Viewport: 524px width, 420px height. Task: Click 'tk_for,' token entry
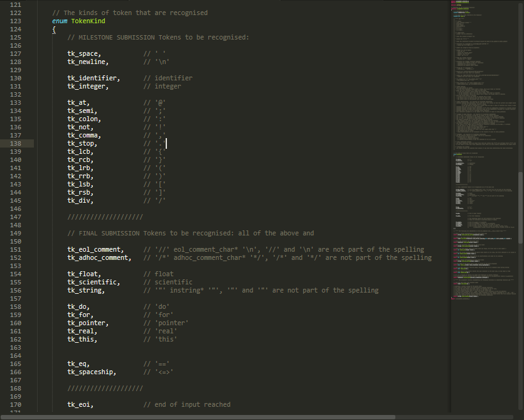tap(80, 315)
